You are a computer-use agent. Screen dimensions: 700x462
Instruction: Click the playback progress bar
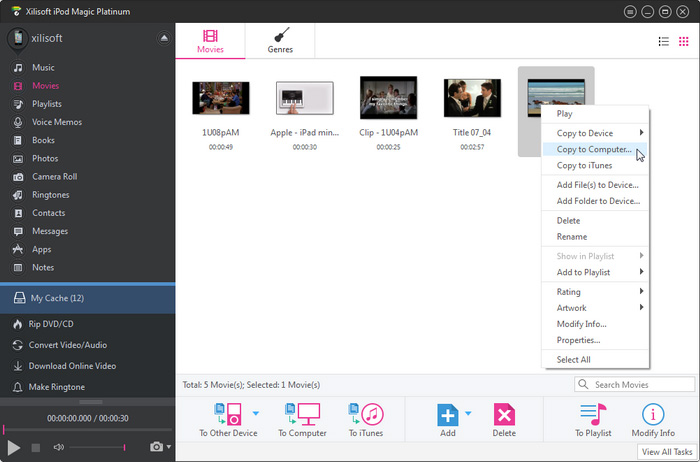pos(88,430)
